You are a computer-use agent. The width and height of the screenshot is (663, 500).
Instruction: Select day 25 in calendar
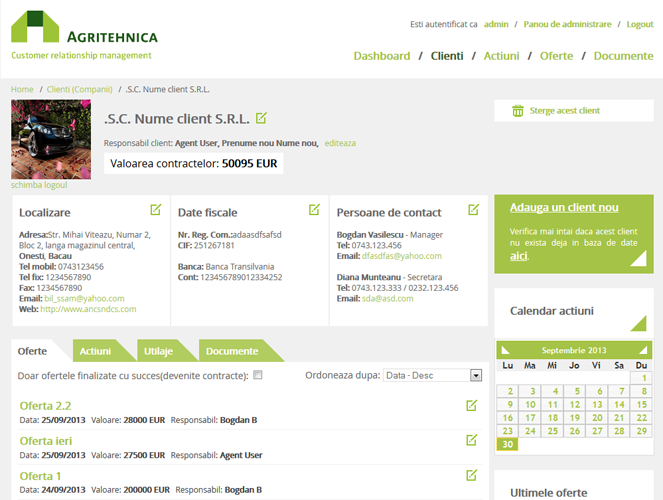(552, 431)
